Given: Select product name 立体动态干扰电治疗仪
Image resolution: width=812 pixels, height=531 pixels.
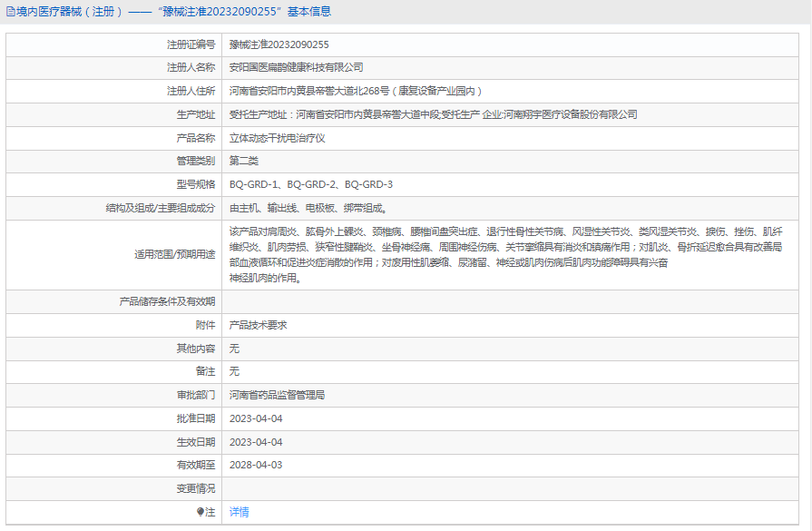Looking at the screenshot, I should coord(277,138).
